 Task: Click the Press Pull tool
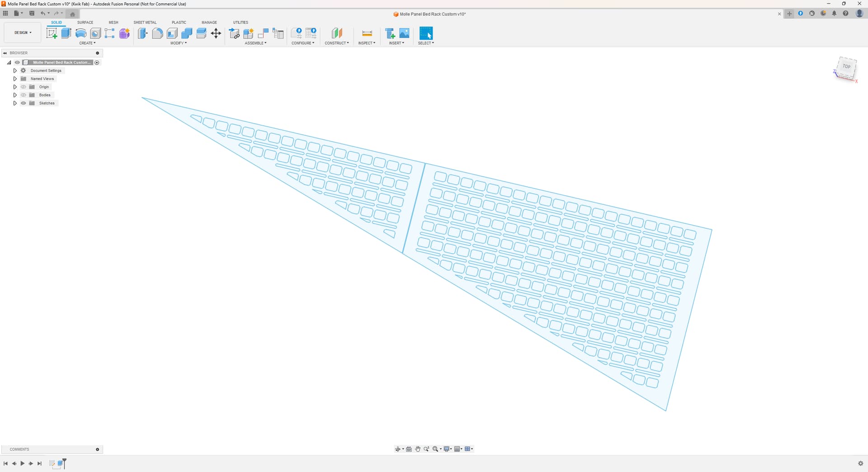pos(143,33)
